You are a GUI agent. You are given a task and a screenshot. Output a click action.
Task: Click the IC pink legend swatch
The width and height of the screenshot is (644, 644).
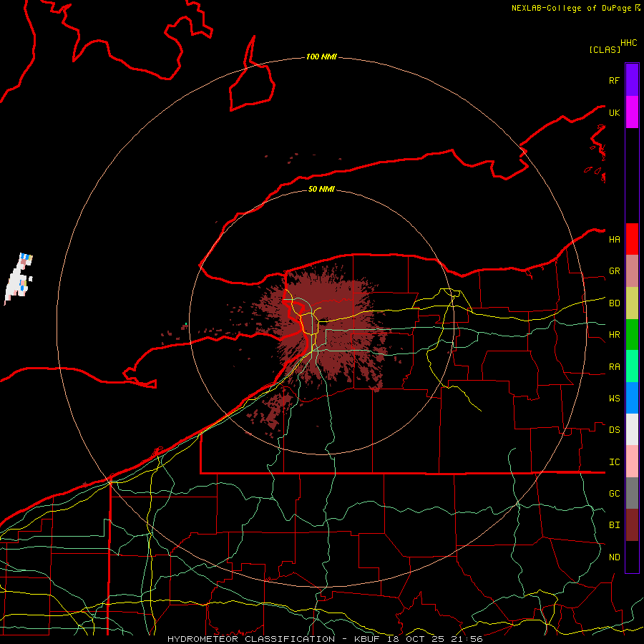(632, 462)
